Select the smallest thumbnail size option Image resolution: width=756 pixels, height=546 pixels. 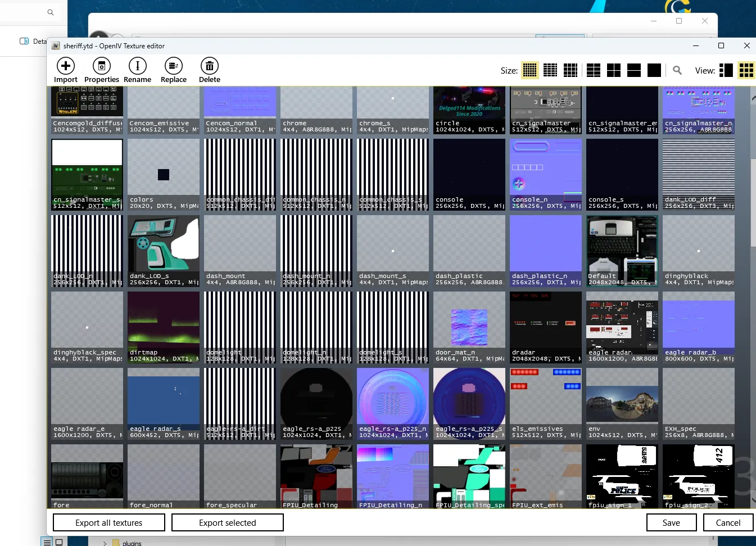[x=529, y=70]
